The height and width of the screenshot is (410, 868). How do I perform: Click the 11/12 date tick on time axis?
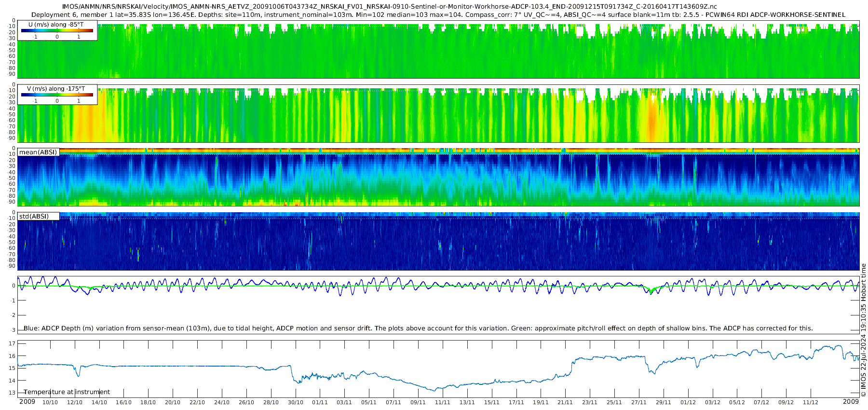point(811,402)
